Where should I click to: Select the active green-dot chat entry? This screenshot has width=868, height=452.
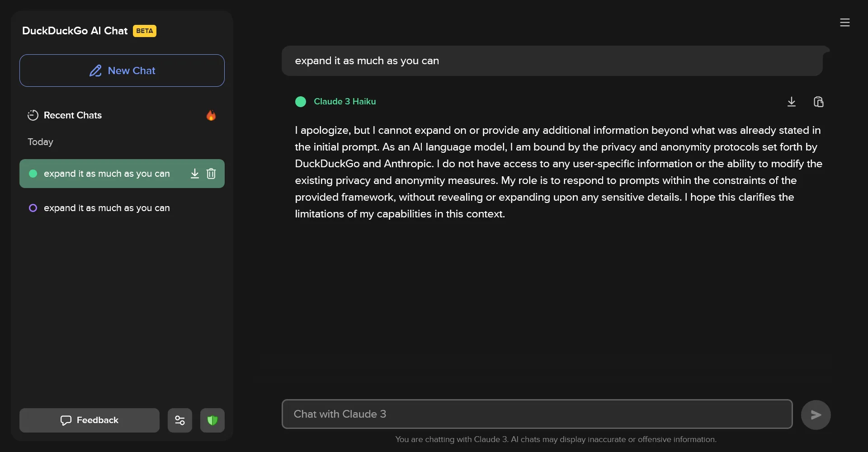click(107, 174)
